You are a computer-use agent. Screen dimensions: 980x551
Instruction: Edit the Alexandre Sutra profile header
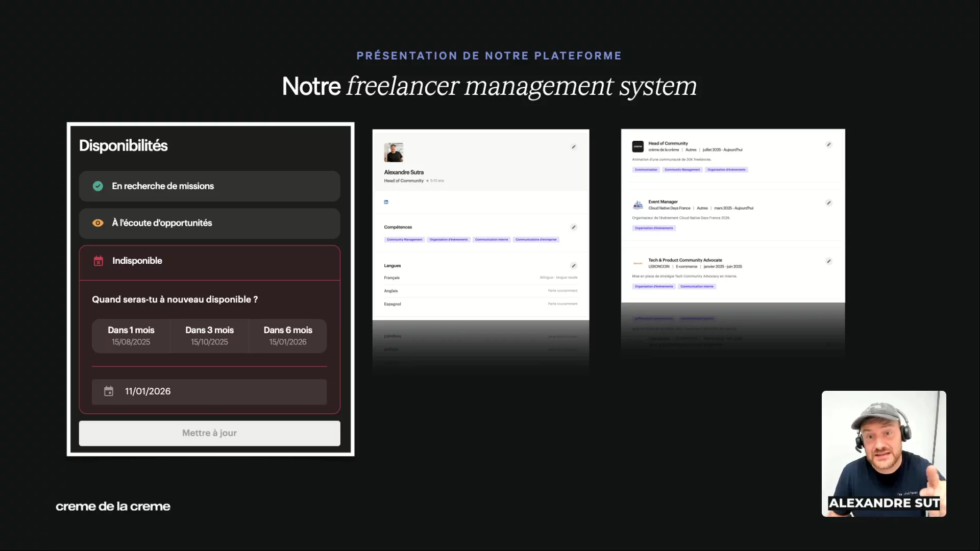574,147
